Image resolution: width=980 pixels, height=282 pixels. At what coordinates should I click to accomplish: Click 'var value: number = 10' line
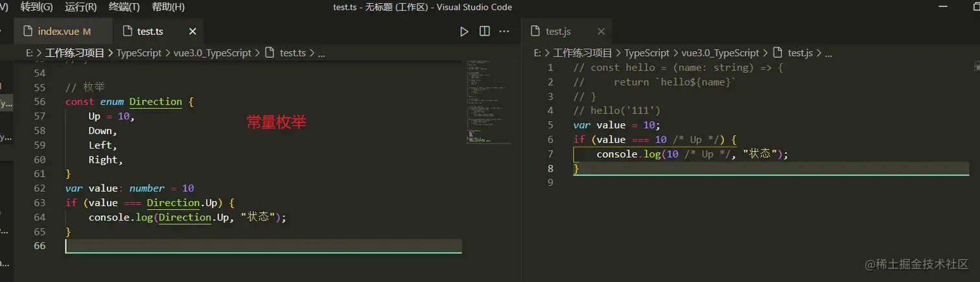coord(130,188)
